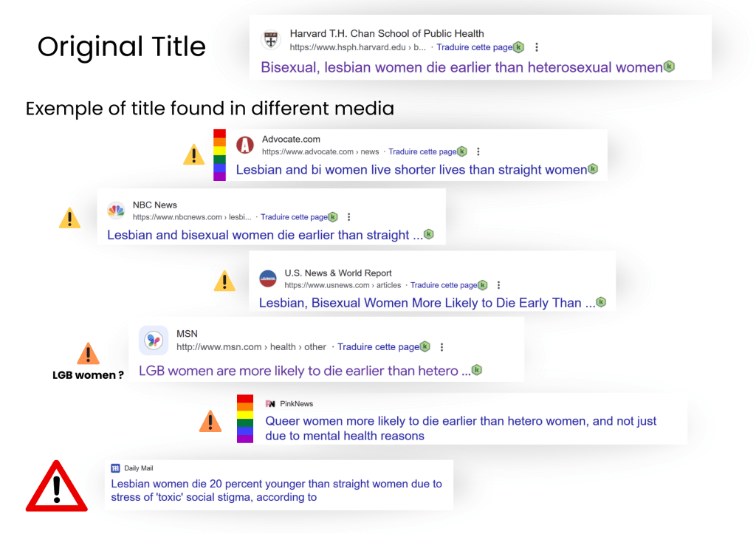The height and width of the screenshot is (534, 756).
Task: Open the Harvard bisexual, lesbian women headline link
Action: coord(461,67)
